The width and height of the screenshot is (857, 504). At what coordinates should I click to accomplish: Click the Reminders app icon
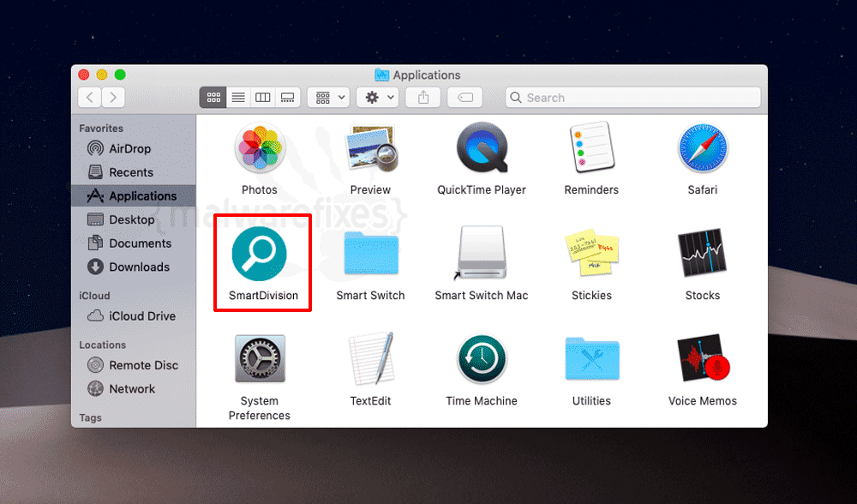pos(592,147)
